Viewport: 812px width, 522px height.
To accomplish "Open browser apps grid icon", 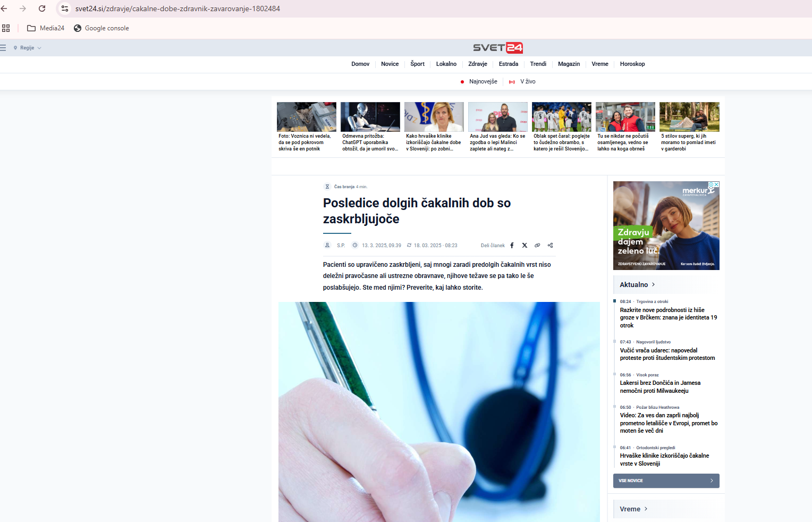I will point(6,28).
